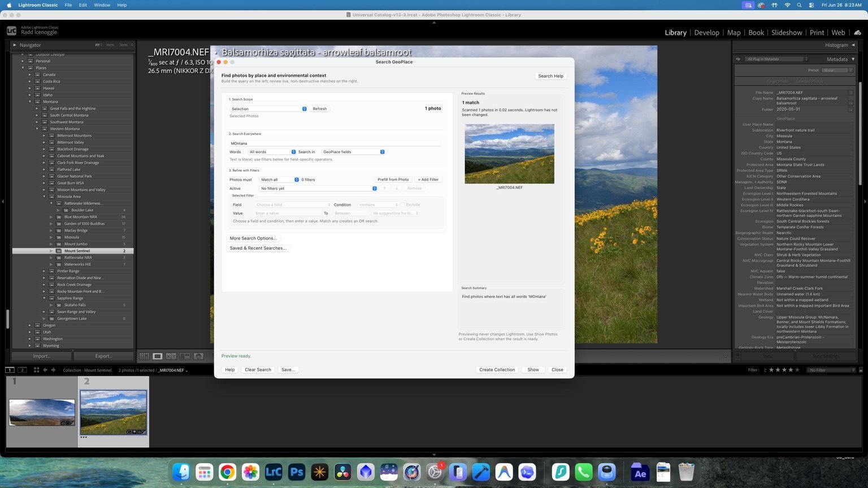This screenshot has width=868, height=488.
Task: Click preview result thumbnail _MRI7004.NEF
Action: (509, 154)
